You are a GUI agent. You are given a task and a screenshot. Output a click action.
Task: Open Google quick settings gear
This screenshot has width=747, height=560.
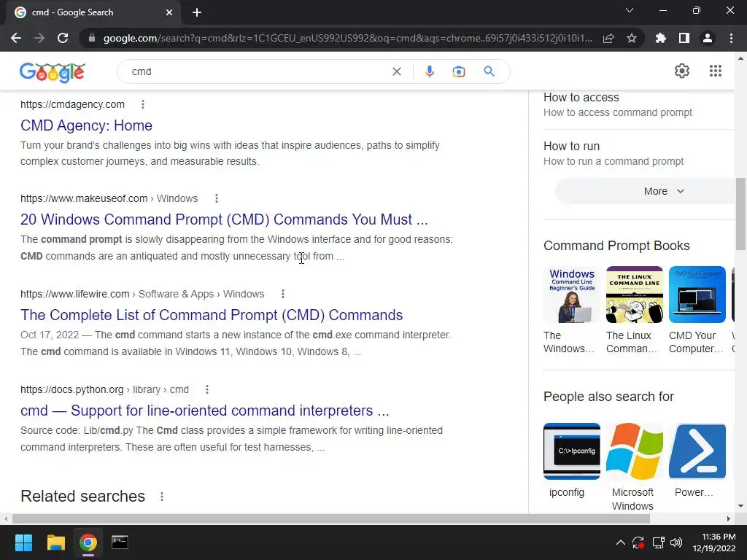click(x=682, y=71)
